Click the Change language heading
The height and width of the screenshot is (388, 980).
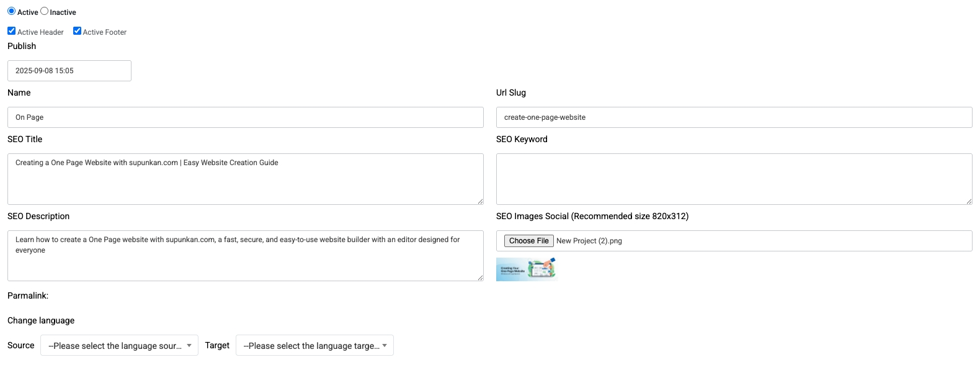(41, 321)
